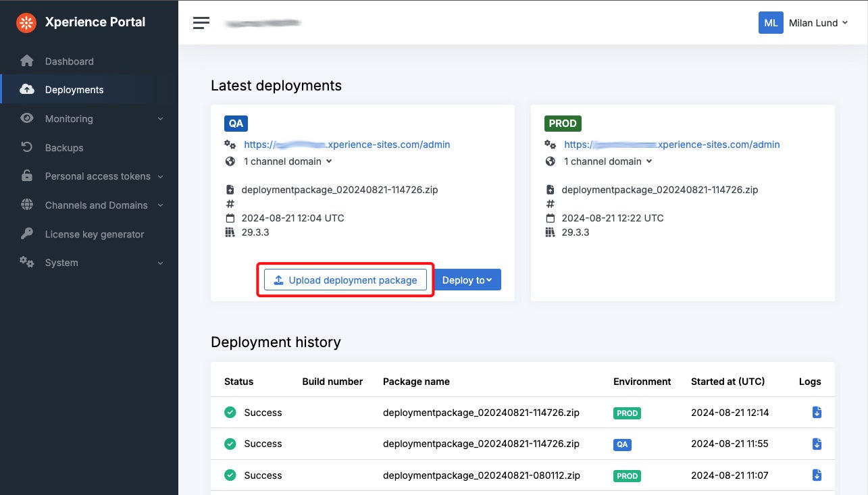Expand PROD 1 channel domain dropdown

(x=608, y=161)
